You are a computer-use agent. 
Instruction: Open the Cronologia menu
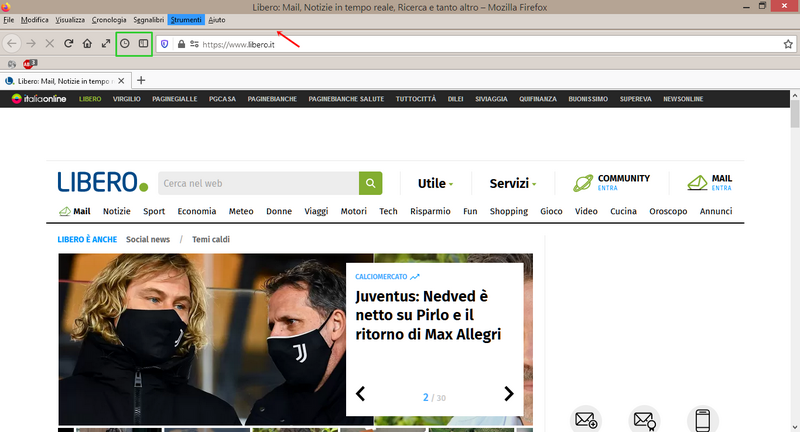pos(109,20)
